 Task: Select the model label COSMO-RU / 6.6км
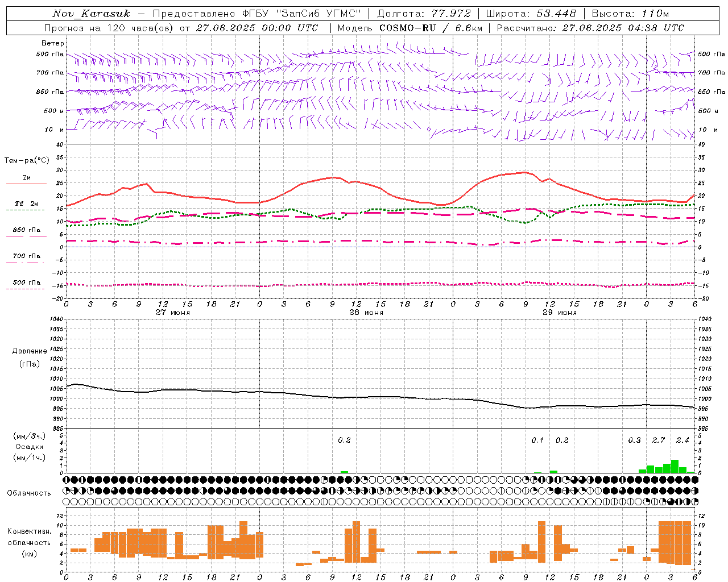click(431, 28)
